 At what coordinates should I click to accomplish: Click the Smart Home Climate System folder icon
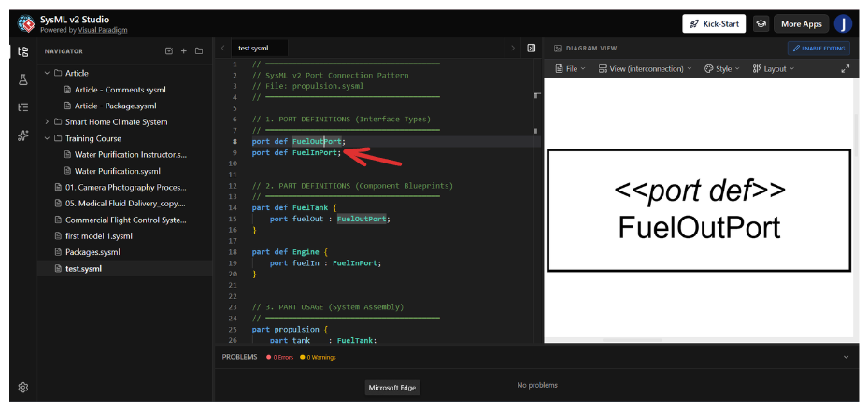(58, 121)
